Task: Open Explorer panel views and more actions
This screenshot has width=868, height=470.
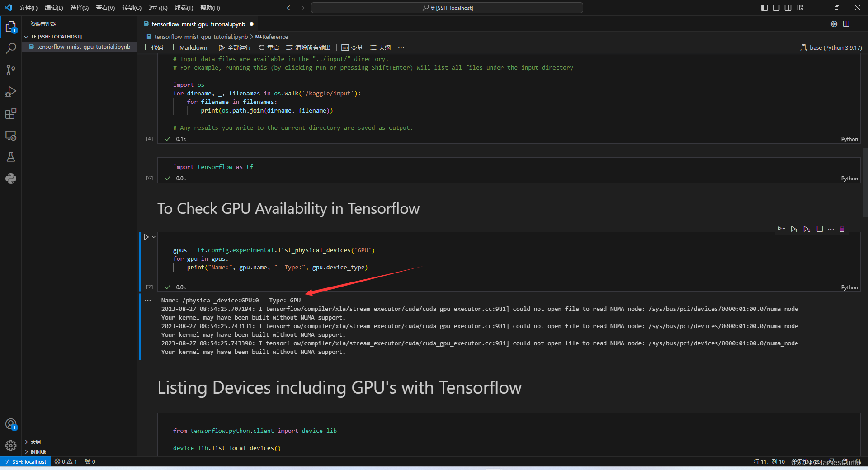Action: [127, 24]
